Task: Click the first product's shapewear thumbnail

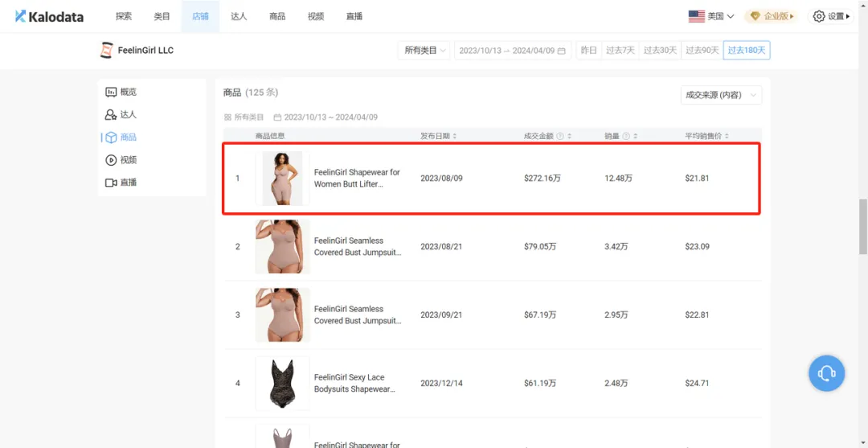Action: click(282, 178)
